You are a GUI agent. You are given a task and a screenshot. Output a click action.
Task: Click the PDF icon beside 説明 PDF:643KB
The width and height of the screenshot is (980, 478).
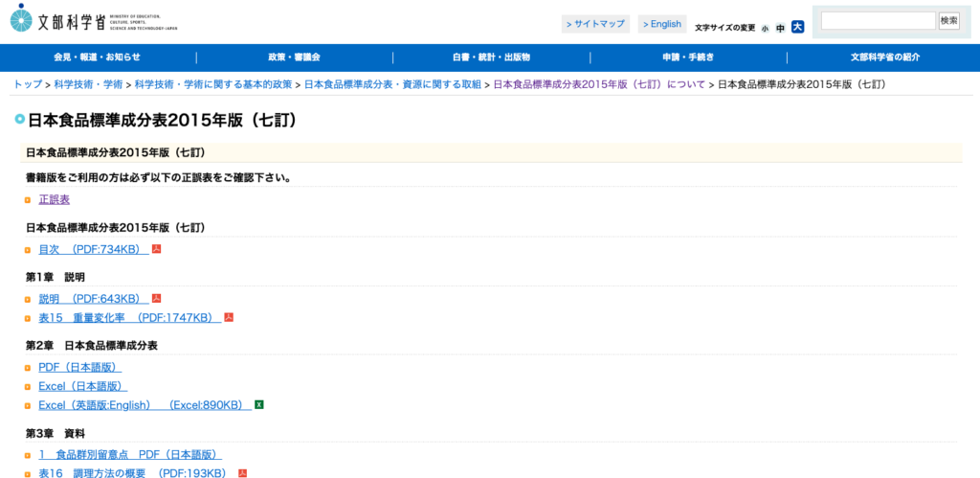[x=157, y=299]
